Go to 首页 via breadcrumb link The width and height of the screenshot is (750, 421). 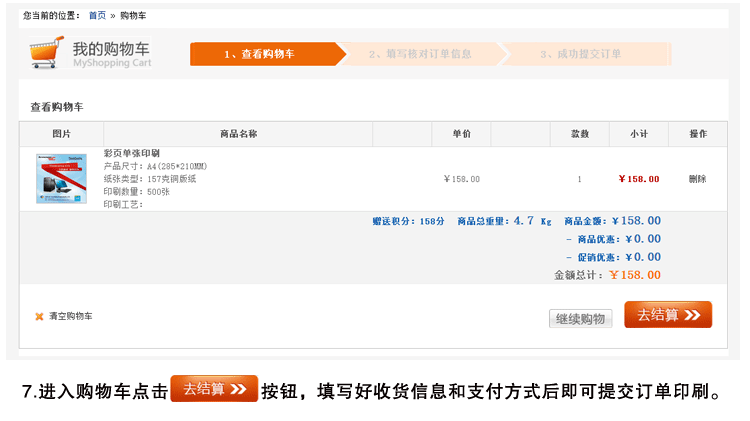pyautogui.click(x=97, y=16)
